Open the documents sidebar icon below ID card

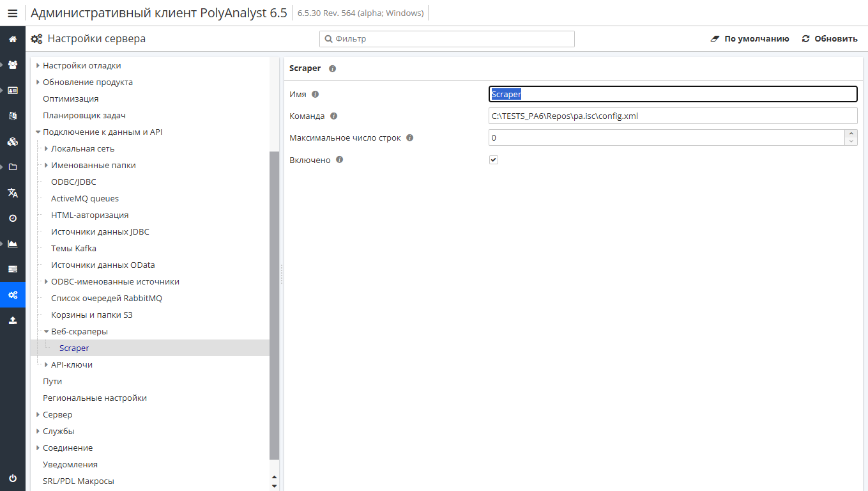pyautogui.click(x=13, y=116)
